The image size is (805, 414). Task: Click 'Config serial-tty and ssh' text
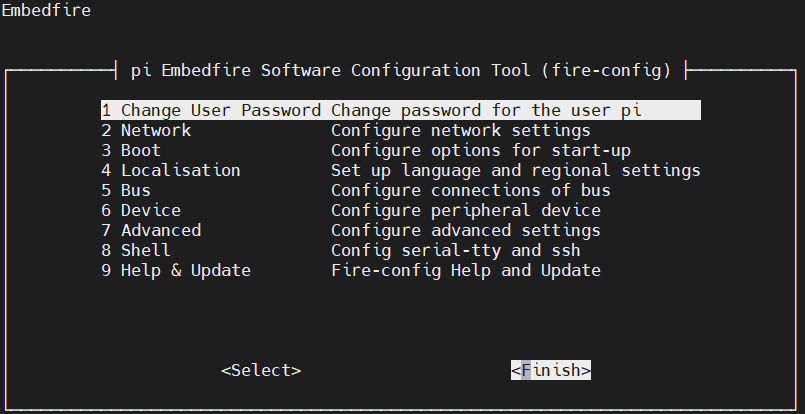(x=456, y=251)
